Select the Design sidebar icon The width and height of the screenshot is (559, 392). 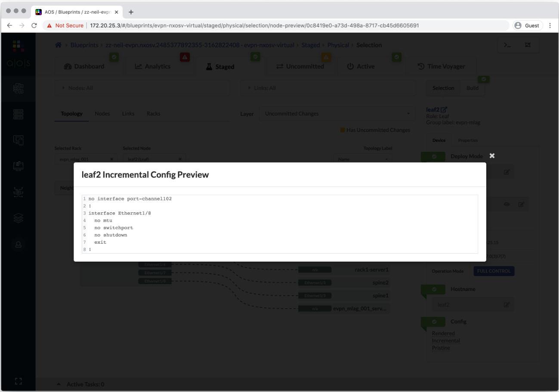18,140
